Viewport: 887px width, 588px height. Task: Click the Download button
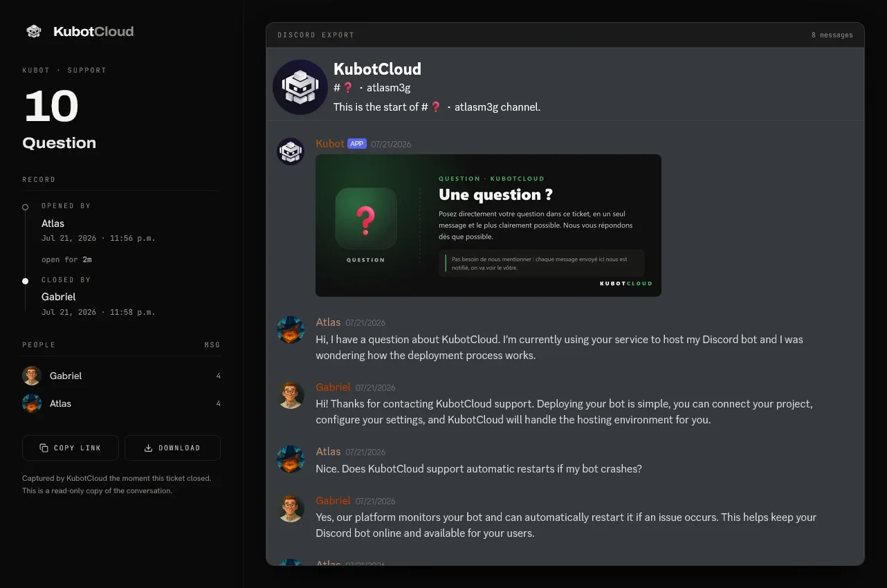coord(172,448)
